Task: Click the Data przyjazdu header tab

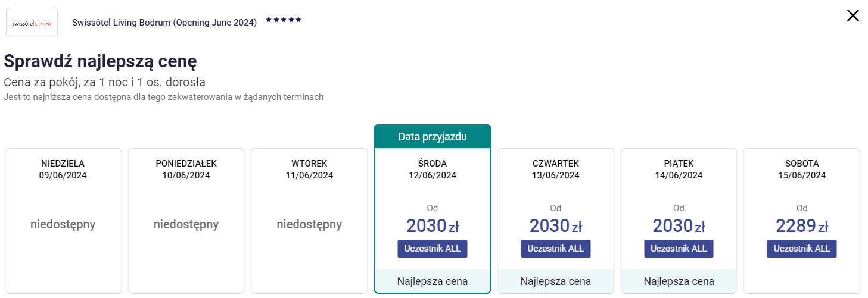Action: coord(433,136)
